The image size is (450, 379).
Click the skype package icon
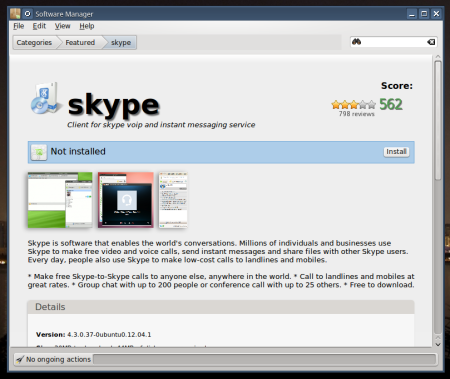coord(46,98)
